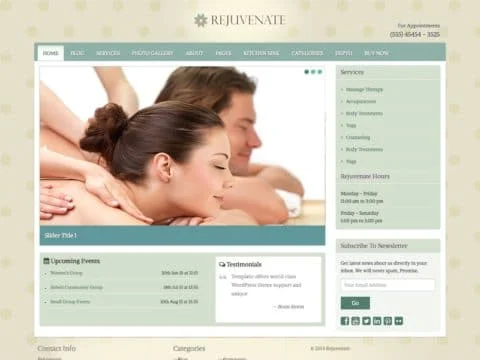Open the Photo Gallery menu item
The height and width of the screenshot is (360, 480).
[152, 53]
